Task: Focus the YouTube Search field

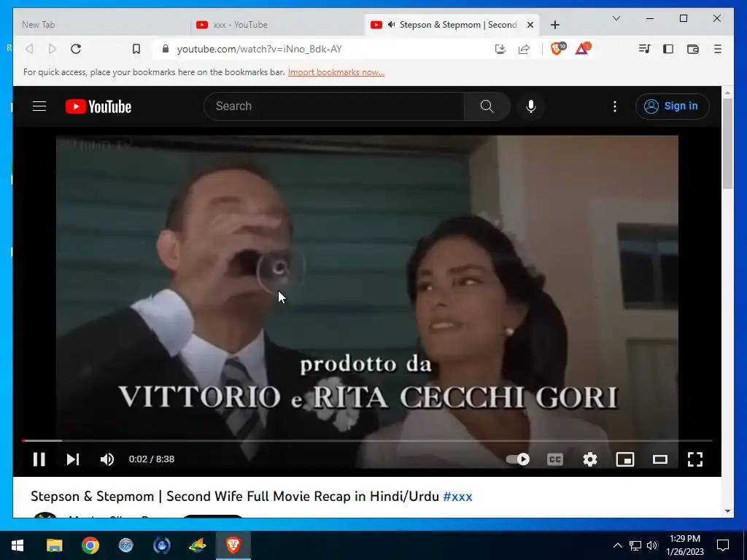Action: (x=334, y=106)
